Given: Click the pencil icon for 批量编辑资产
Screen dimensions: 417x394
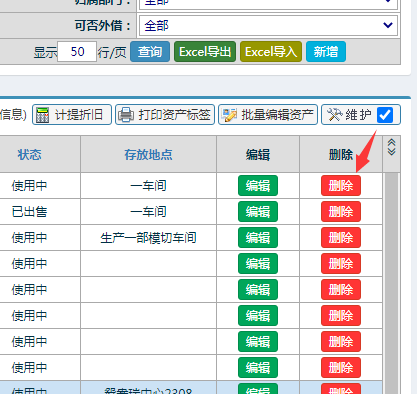Looking at the screenshot, I should tap(229, 115).
